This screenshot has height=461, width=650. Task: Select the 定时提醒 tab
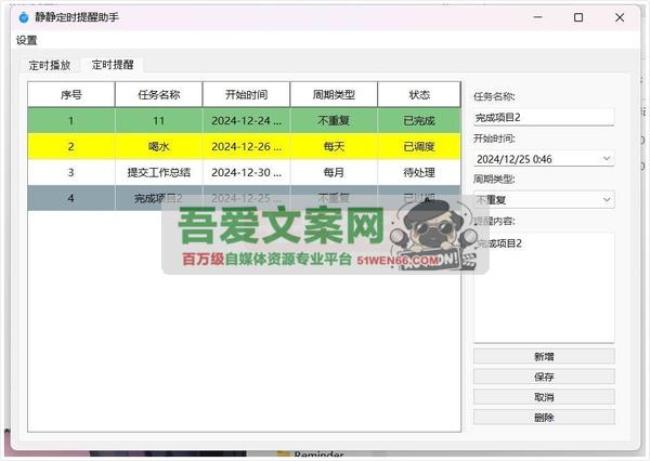[x=113, y=65]
